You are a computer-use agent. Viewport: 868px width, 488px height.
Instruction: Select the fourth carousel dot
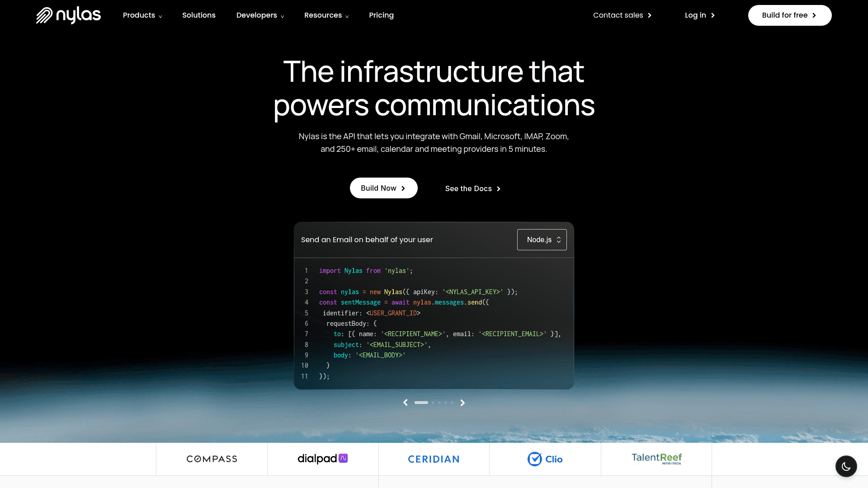pos(446,403)
